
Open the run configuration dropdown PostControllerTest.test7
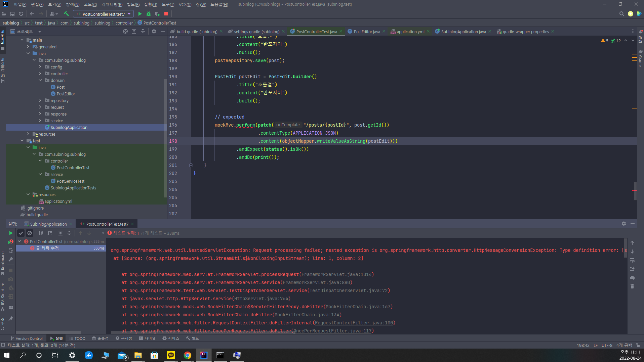[x=104, y=14]
